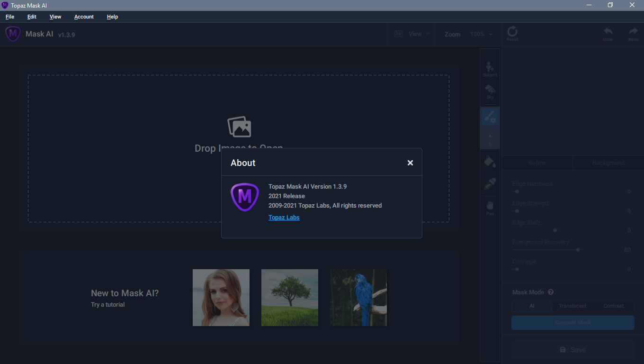Close the About dialog
This screenshot has width=644, height=364.
410,163
